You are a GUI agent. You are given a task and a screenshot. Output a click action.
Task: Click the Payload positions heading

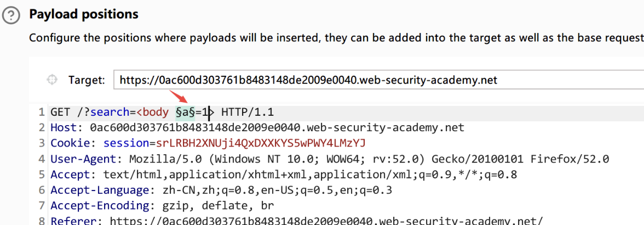[84, 14]
